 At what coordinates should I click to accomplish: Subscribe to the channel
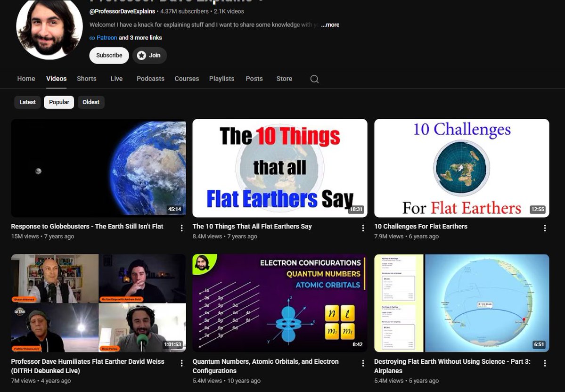[109, 56]
